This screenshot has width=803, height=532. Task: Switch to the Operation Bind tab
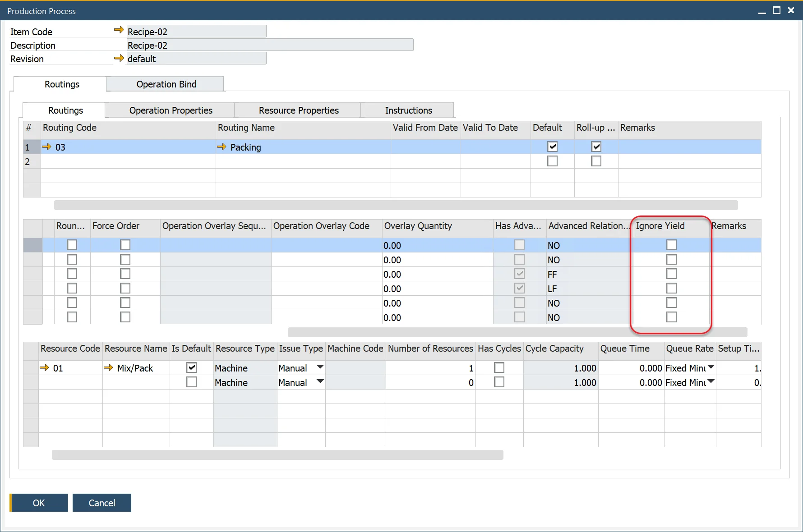click(x=166, y=84)
